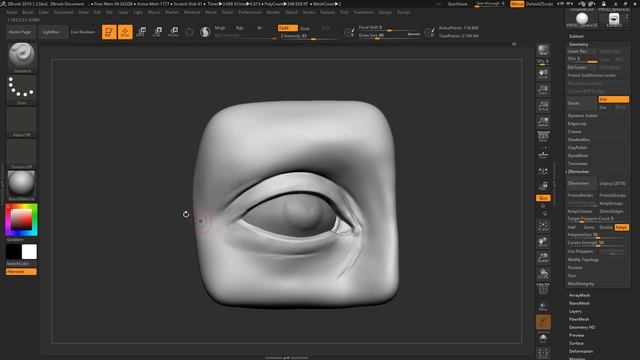Open the Stroke menu
Screen dimensions: 640x360
click(x=309, y=12)
